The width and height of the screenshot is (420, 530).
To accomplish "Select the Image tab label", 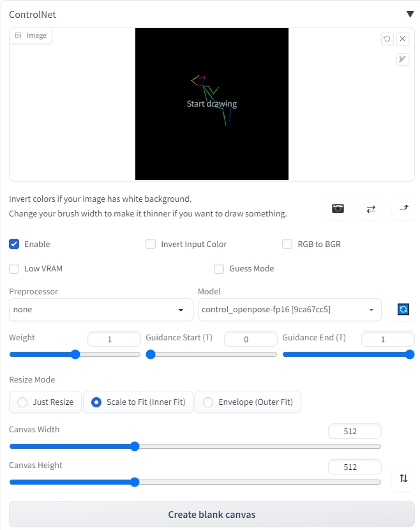I will pos(31,36).
